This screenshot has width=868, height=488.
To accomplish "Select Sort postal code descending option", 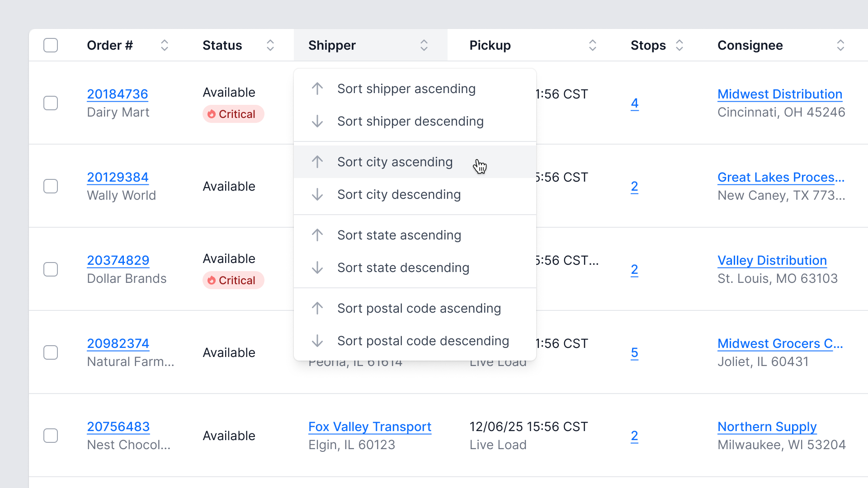I will click(423, 341).
